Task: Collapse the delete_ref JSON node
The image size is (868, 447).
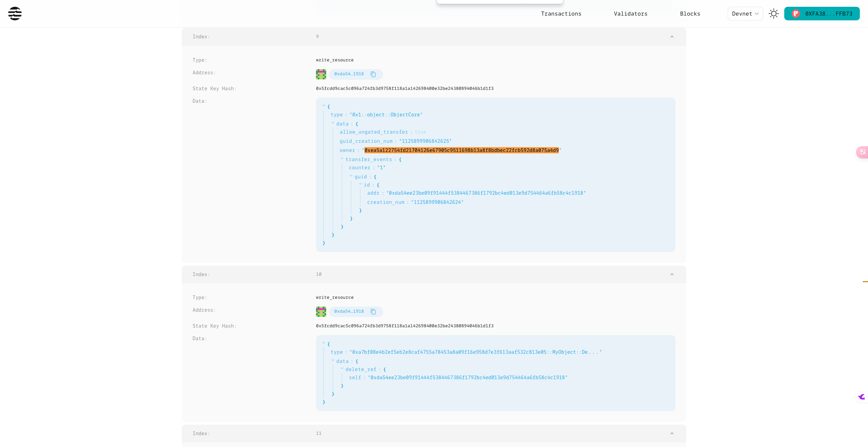Action: [x=342, y=369]
